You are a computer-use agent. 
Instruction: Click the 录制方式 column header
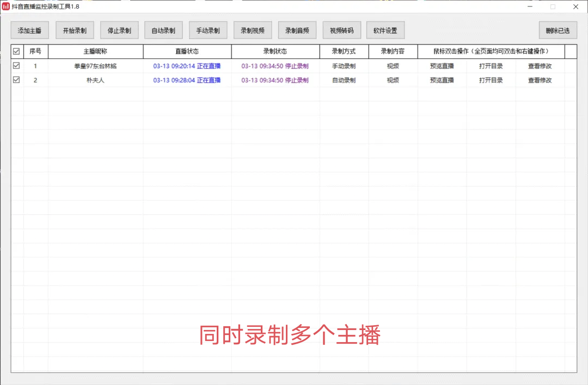[344, 51]
